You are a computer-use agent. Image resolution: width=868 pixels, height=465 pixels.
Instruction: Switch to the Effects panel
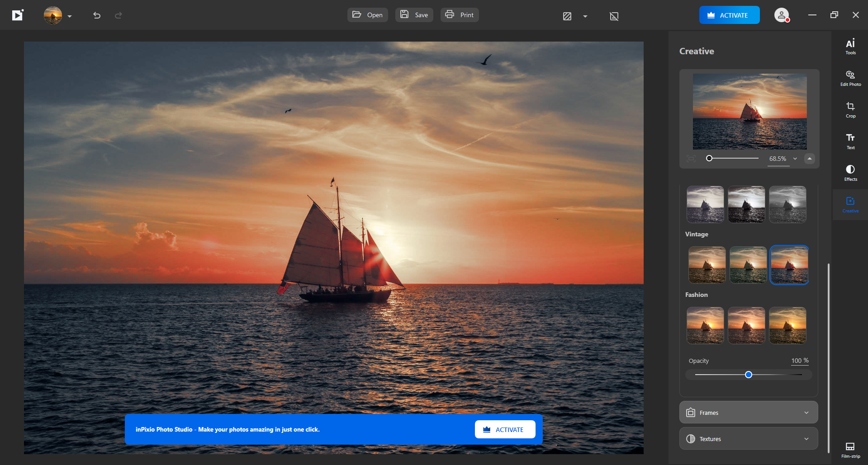pos(850,172)
